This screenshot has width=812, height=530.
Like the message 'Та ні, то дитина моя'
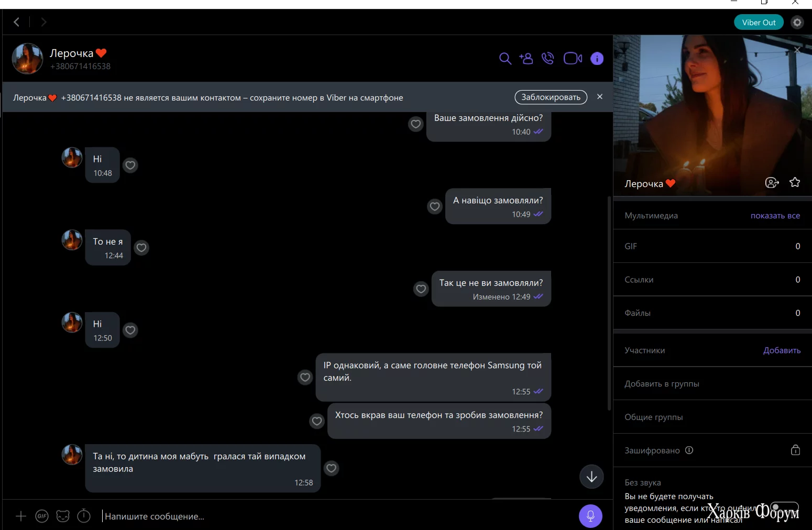(331, 468)
